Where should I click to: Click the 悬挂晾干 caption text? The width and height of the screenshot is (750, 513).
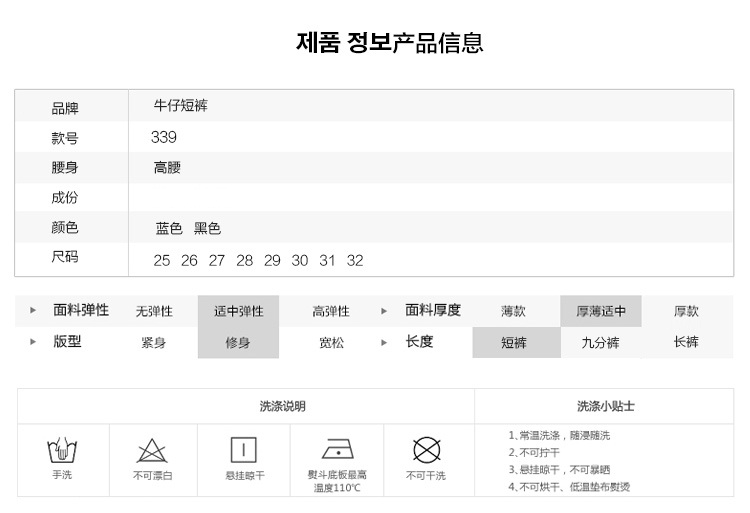(x=245, y=476)
